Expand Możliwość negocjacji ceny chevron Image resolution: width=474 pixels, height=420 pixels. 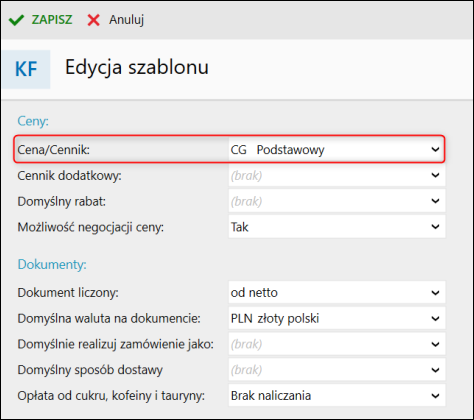(435, 227)
